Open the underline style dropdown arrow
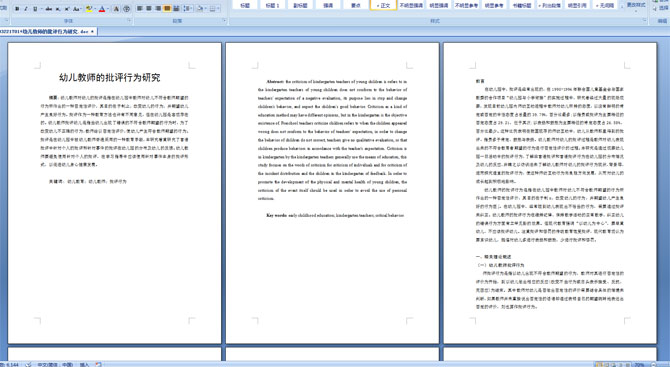The image size is (670, 367). click(x=41, y=9)
